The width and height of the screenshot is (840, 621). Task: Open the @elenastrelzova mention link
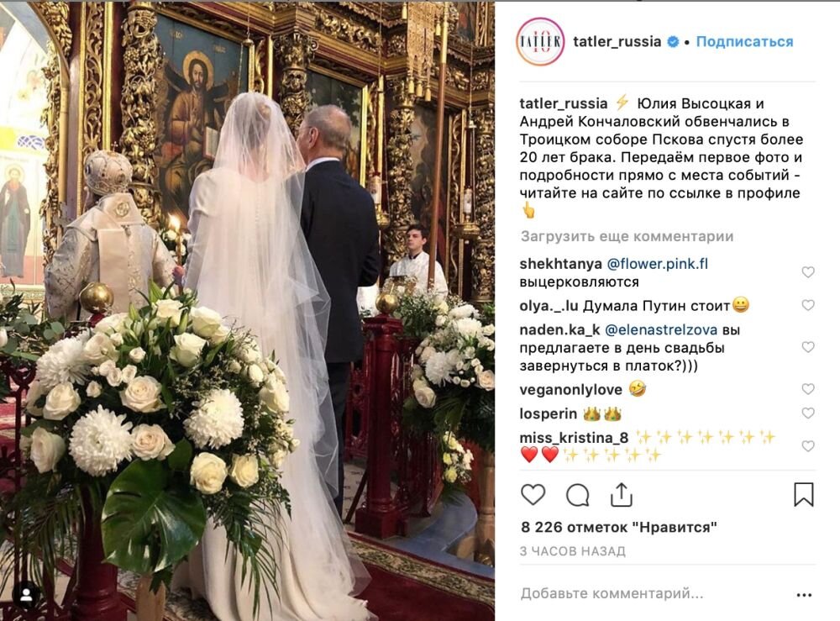coord(661,330)
